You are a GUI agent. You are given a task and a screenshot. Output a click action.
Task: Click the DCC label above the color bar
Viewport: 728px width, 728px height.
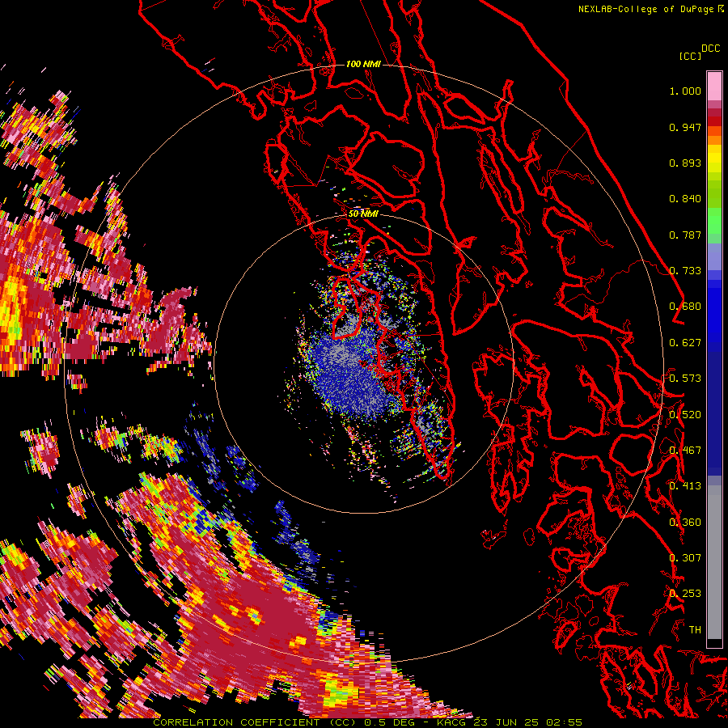point(711,49)
